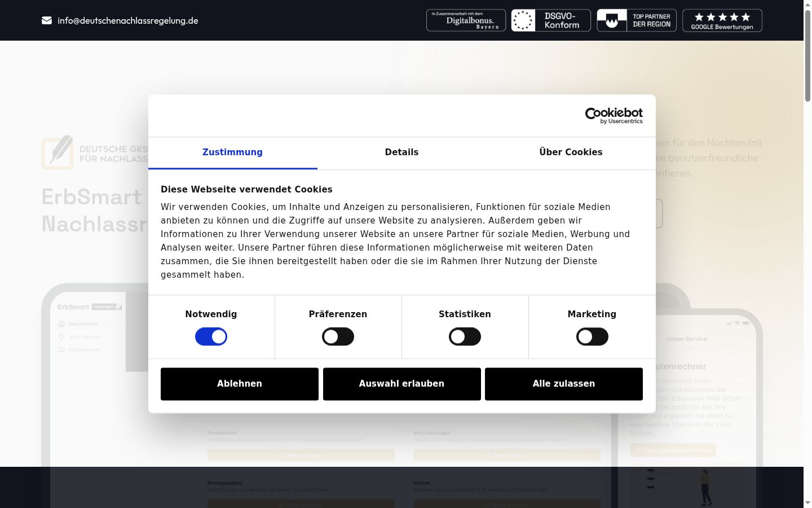Click the page's vertical scrollbar thumb
Screen dimensions: 812x508
point(807,55)
